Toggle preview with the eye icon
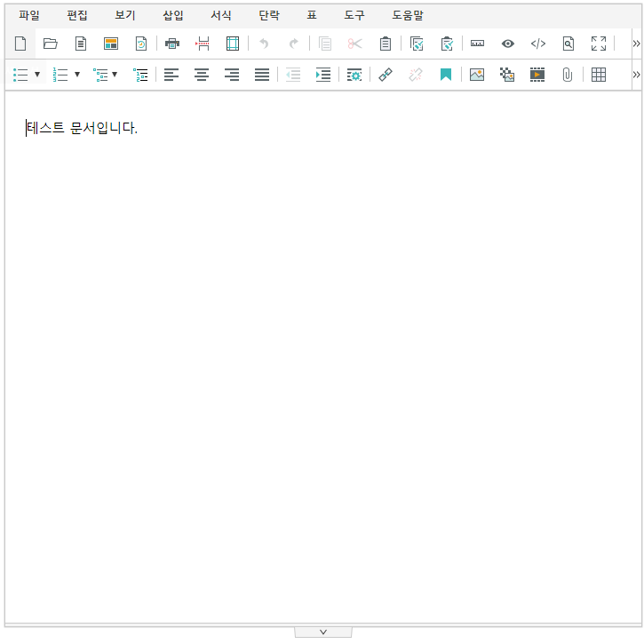Screen dimensions: 644x644 (x=508, y=44)
